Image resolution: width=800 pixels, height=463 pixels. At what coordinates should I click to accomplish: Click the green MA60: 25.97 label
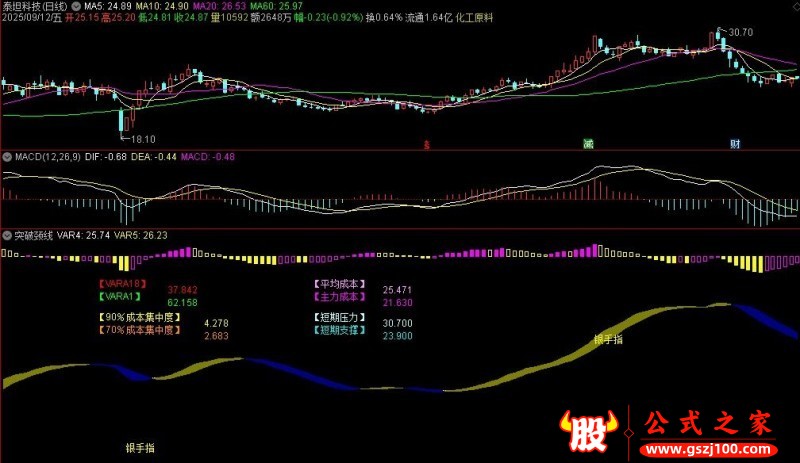click(277, 6)
